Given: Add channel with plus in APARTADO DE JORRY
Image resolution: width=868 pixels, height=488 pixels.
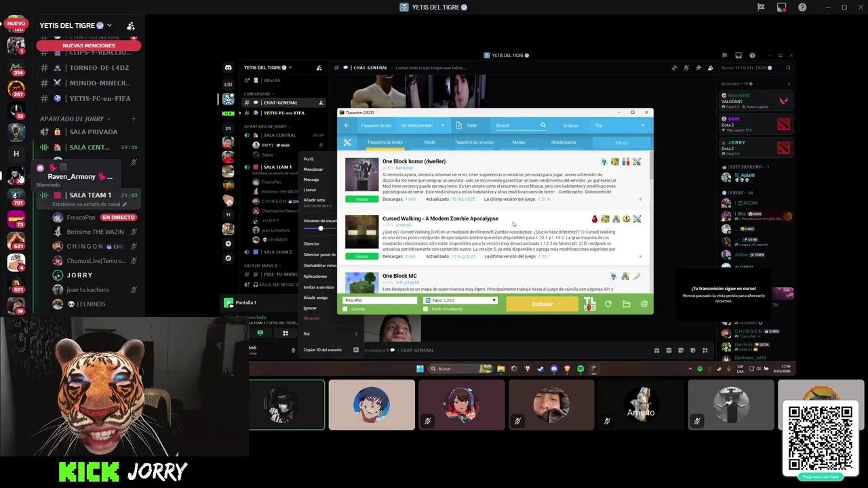Looking at the screenshot, I should pyautogui.click(x=134, y=119).
